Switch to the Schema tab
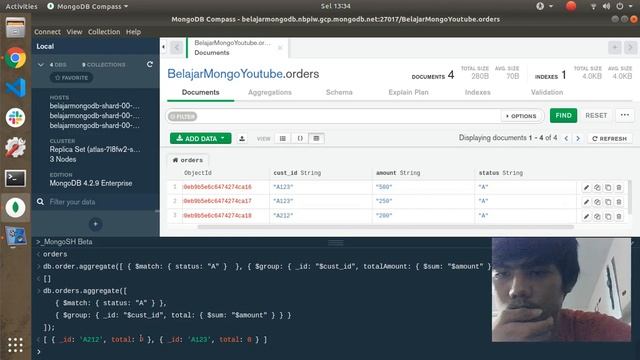The height and width of the screenshot is (360, 640). 339,92
